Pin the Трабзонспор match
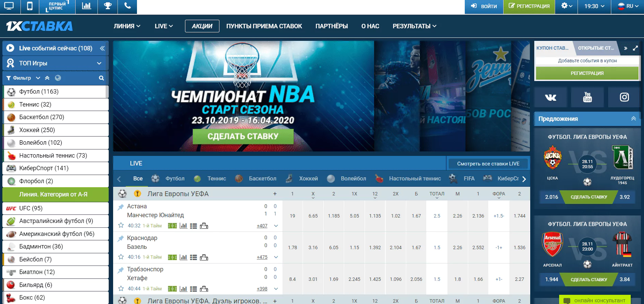 [121, 270]
